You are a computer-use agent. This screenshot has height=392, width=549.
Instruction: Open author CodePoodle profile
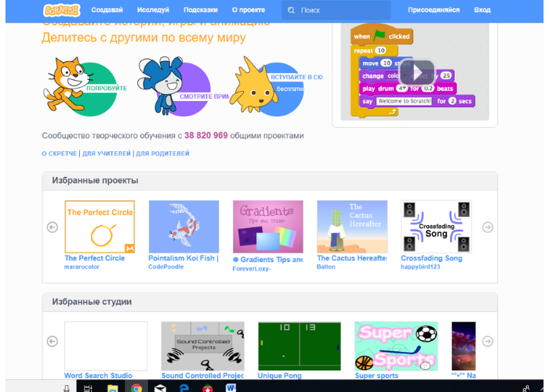[x=166, y=267]
